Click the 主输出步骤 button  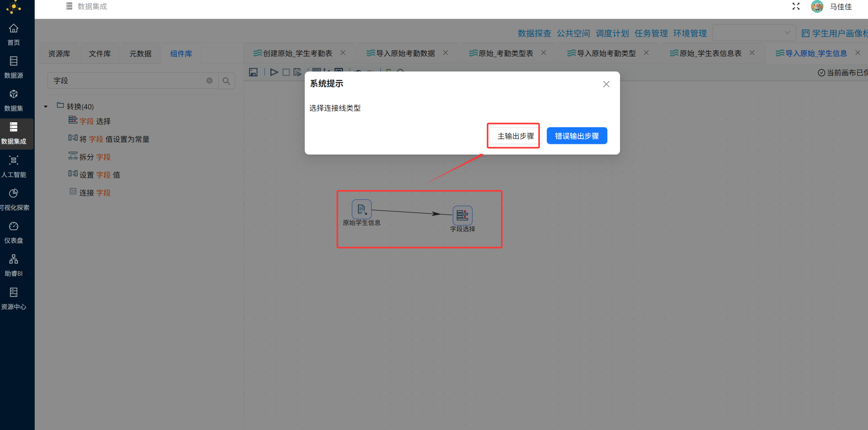[x=516, y=136]
